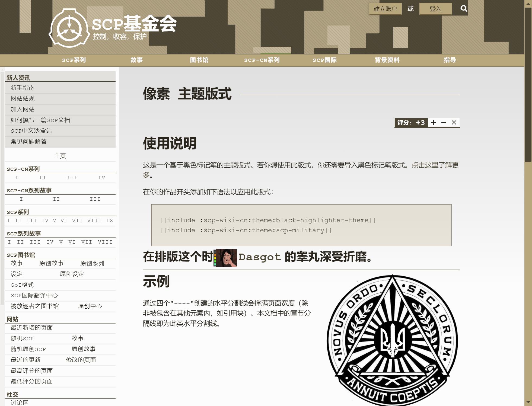Click the 建立账户 button
Viewport: 532px width, 406px height.
[385, 9]
